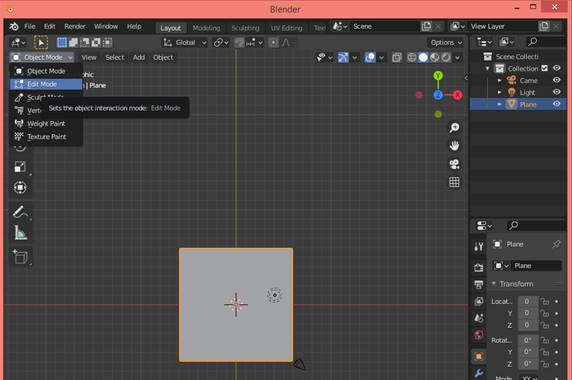572x380 pixels.
Task: Switch to the Sculpting workspace tab
Action: click(x=245, y=28)
